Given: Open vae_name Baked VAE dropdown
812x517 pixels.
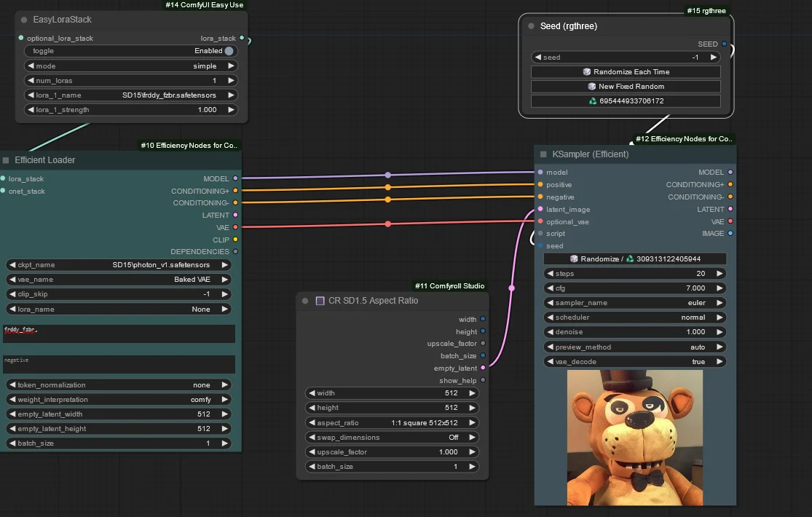Looking at the screenshot, I should (118, 279).
